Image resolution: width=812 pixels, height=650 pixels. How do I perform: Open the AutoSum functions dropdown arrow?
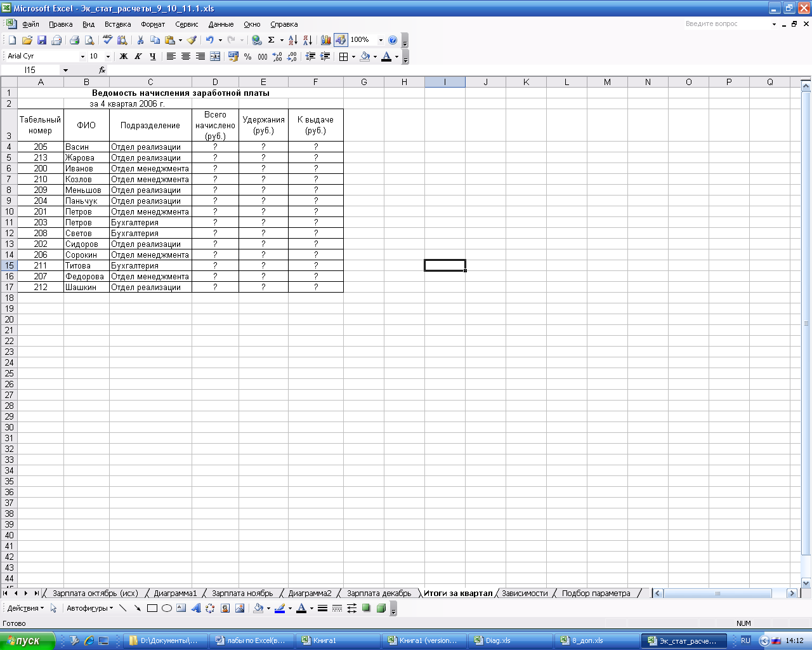point(282,40)
